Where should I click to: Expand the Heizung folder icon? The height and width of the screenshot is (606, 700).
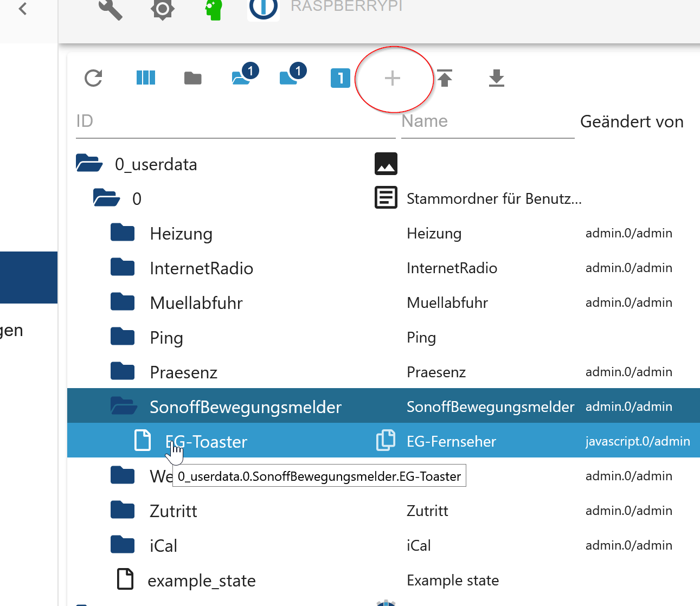pos(123,232)
